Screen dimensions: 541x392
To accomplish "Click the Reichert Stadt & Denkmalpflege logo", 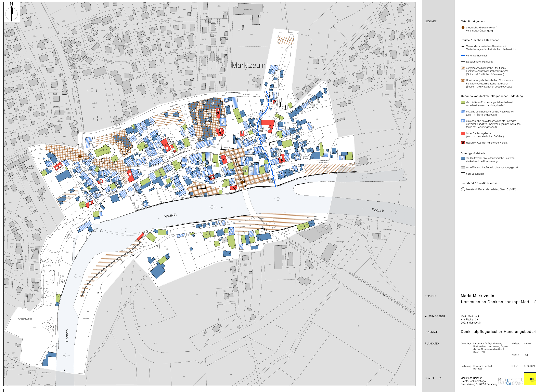I will pyautogui.click(x=510, y=381).
